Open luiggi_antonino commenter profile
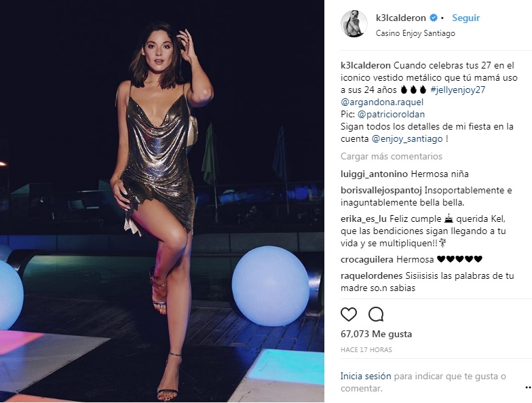This screenshot has height=403, width=532. (x=375, y=174)
